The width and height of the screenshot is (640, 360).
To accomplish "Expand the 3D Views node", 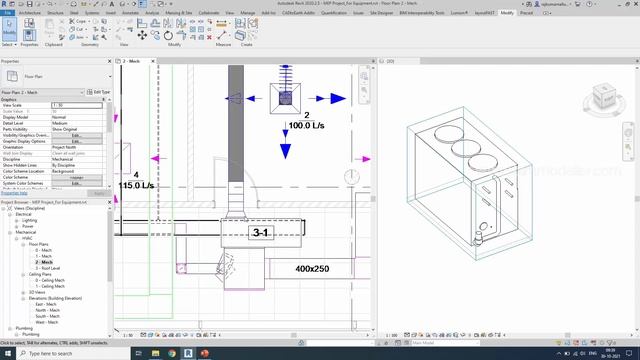I will tap(23, 292).
